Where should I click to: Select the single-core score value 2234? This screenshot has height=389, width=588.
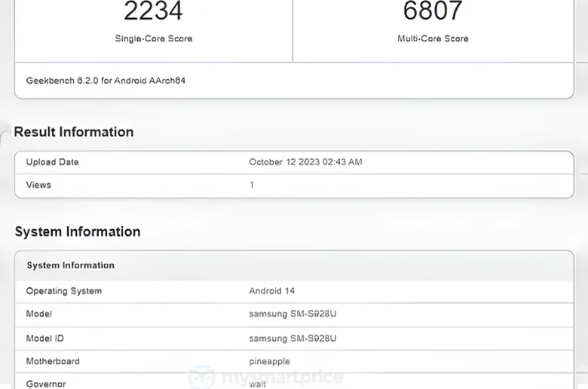point(153,11)
